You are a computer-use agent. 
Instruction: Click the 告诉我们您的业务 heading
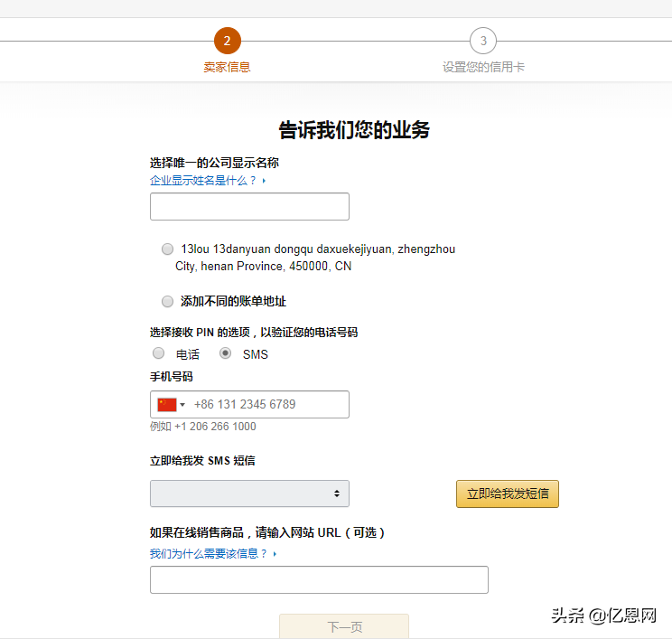tap(354, 130)
